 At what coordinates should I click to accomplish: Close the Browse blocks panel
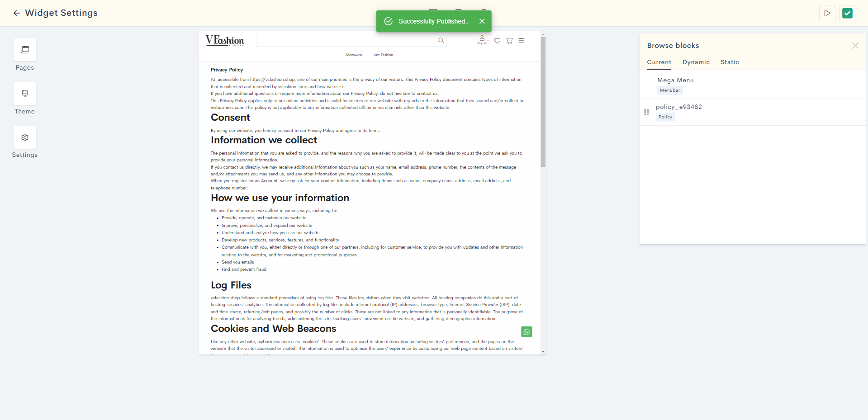[x=855, y=46]
